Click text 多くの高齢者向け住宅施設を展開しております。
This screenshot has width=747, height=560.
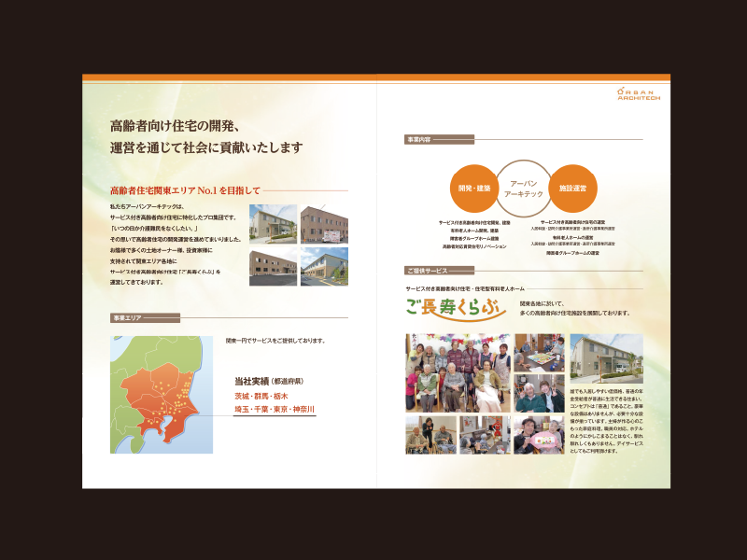575,313
